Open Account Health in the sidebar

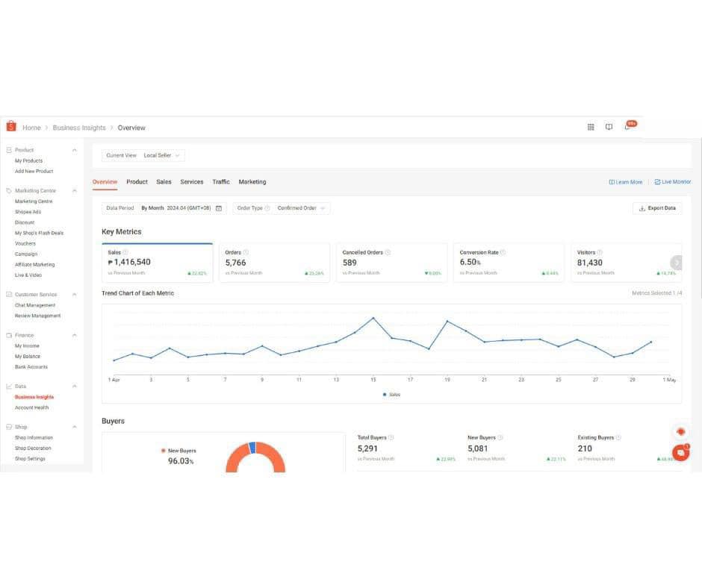pos(31,407)
